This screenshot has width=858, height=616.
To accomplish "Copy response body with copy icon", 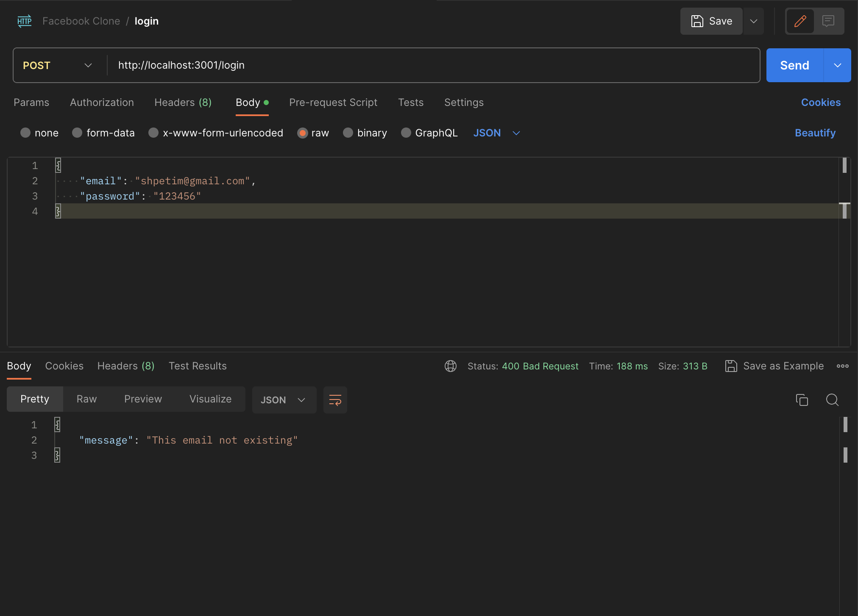I will 802,400.
